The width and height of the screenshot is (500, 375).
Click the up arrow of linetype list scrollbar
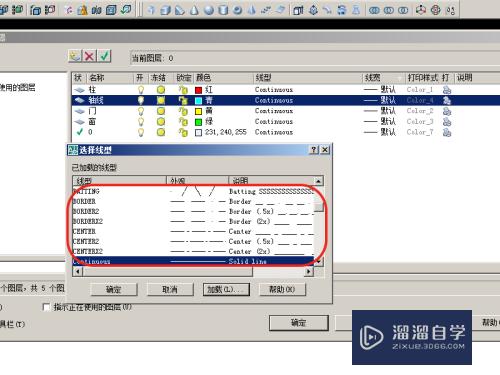pyautogui.click(x=319, y=181)
